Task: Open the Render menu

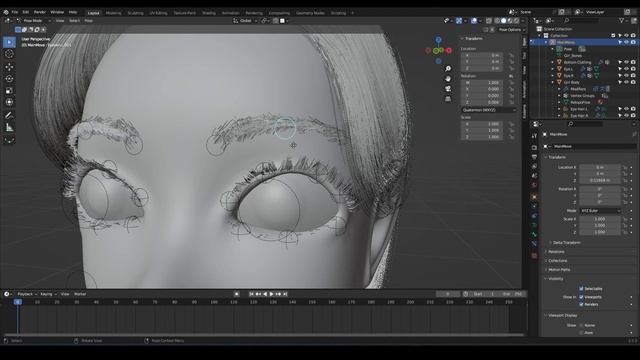Action: tap(40, 12)
